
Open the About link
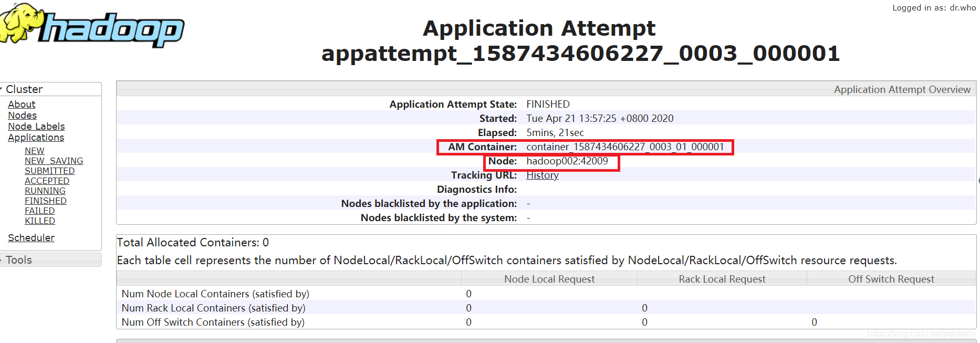22,105
